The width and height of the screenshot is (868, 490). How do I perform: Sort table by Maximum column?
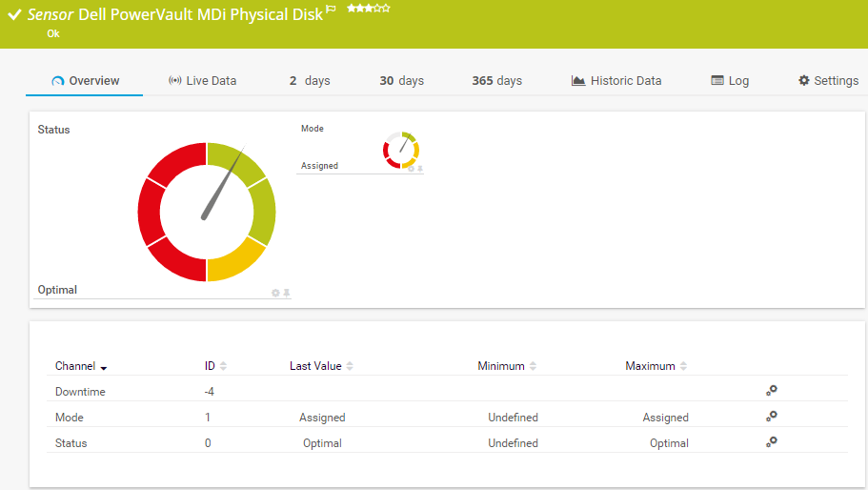click(656, 366)
